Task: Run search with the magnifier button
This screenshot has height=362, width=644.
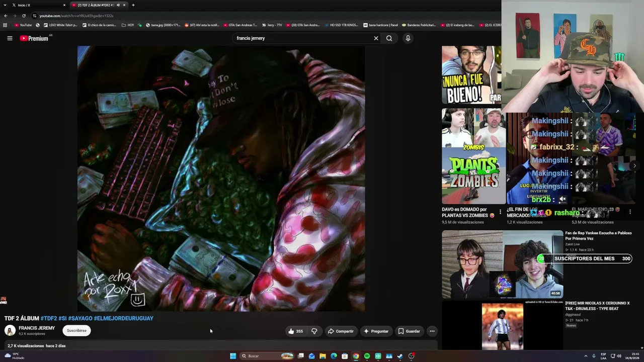Action: coord(389,38)
